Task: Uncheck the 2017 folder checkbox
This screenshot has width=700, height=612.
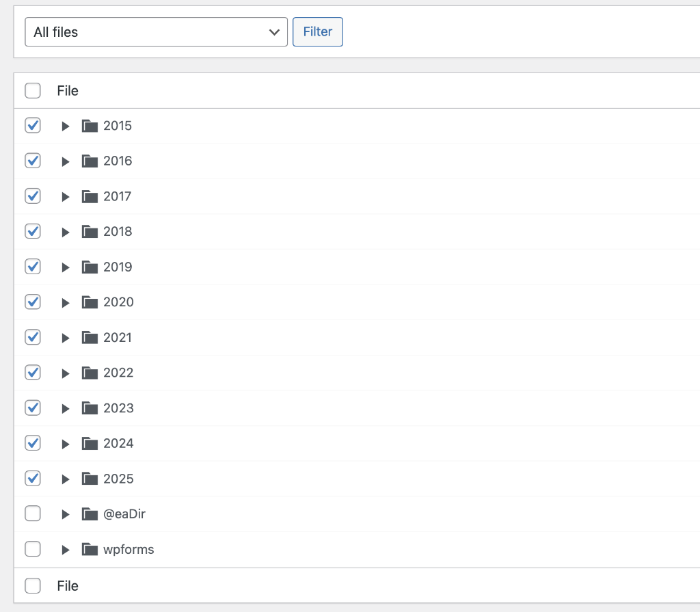Action: tap(33, 196)
